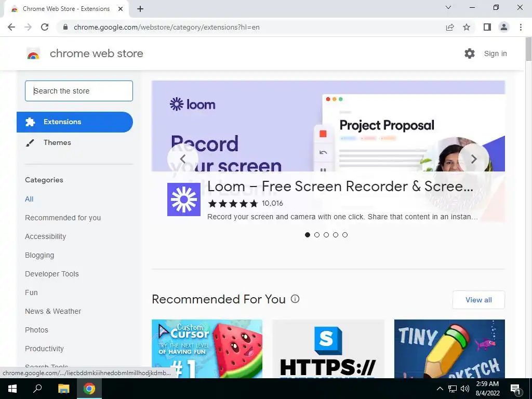This screenshot has height=399, width=532.
Task: Open News & Weather category
Action: [x=53, y=311]
